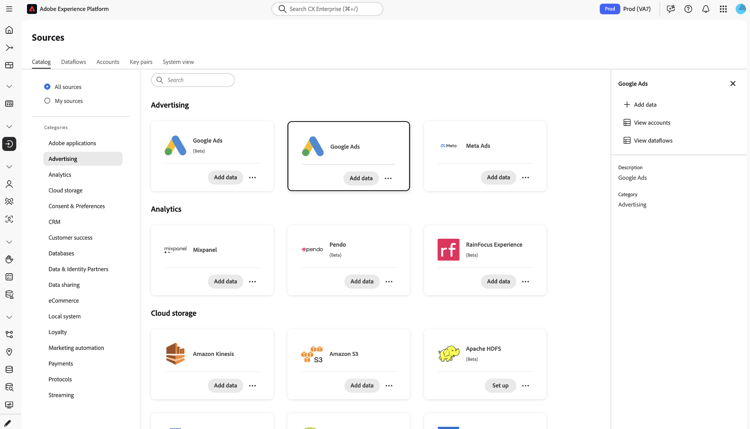Collapse the rail section chevron above Profiles icon
The height and width of the screenshot is (429, 750).
9,167
